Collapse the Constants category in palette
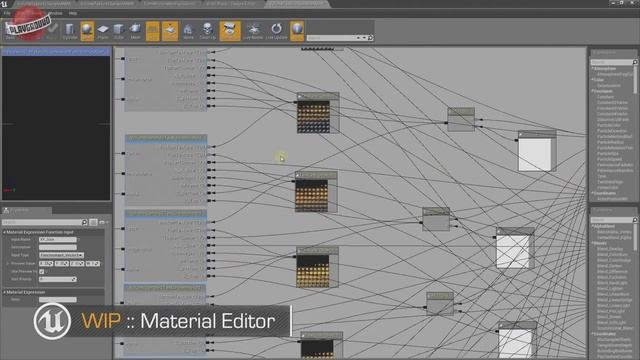The height and width of the screenshot is (360, 640). (x=593, y=91)
